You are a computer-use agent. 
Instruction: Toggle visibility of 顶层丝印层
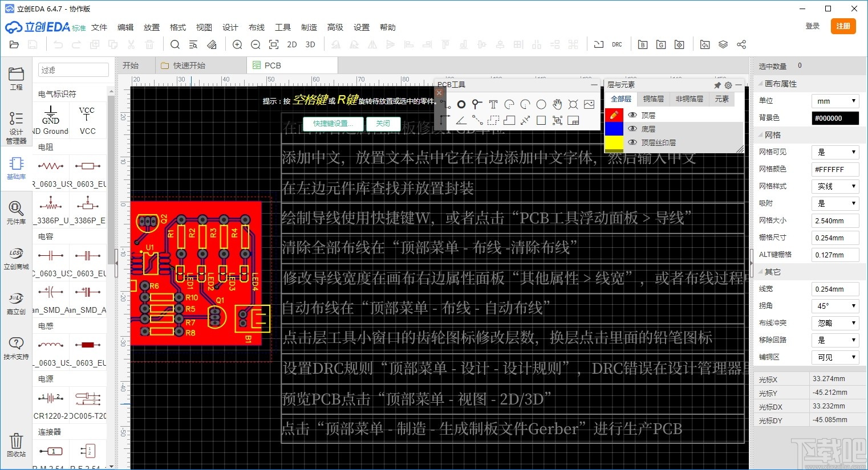(632, 142)
